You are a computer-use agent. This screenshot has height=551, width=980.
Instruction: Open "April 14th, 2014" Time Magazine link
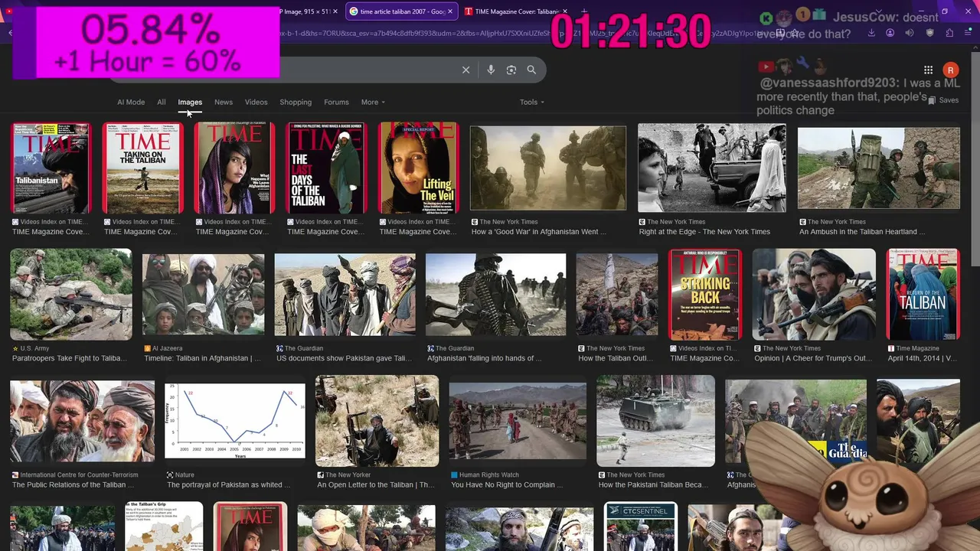click(x=923, y=358)
